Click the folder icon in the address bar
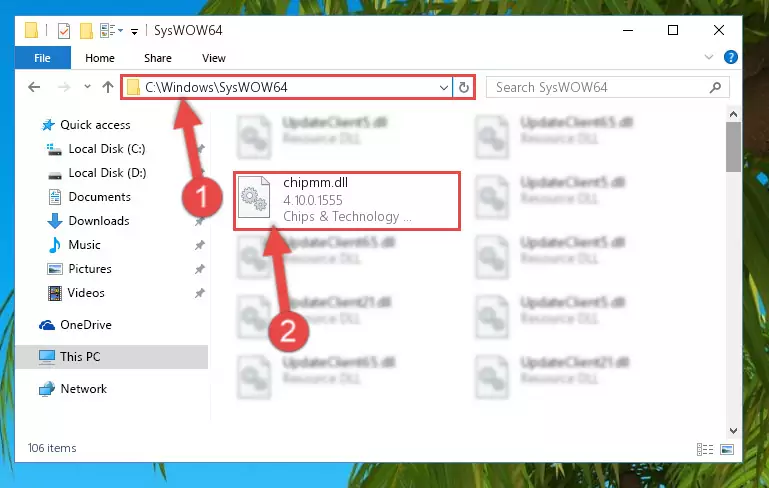Screen dimensions: 769x488 click(x=133, y=88)
